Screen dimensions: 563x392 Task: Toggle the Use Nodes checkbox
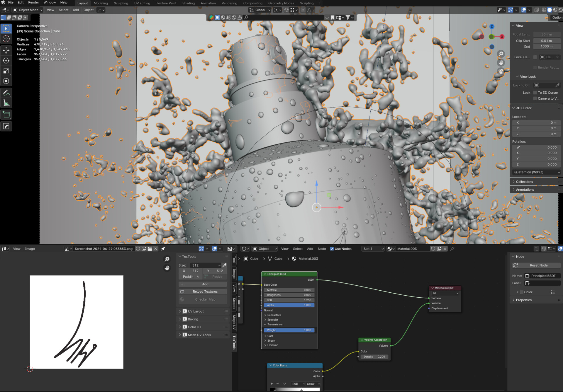click(x=332, y=249)
